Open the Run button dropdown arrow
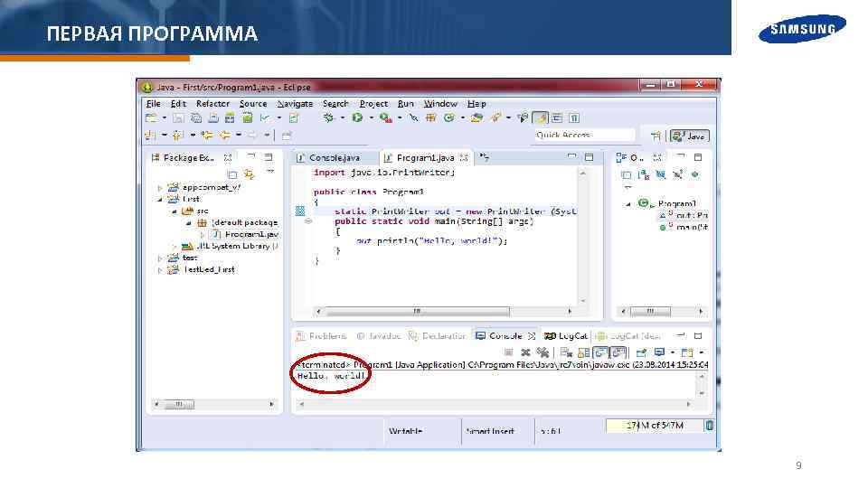This screenshot has height=488, width=868. click(x=371, y=117)
